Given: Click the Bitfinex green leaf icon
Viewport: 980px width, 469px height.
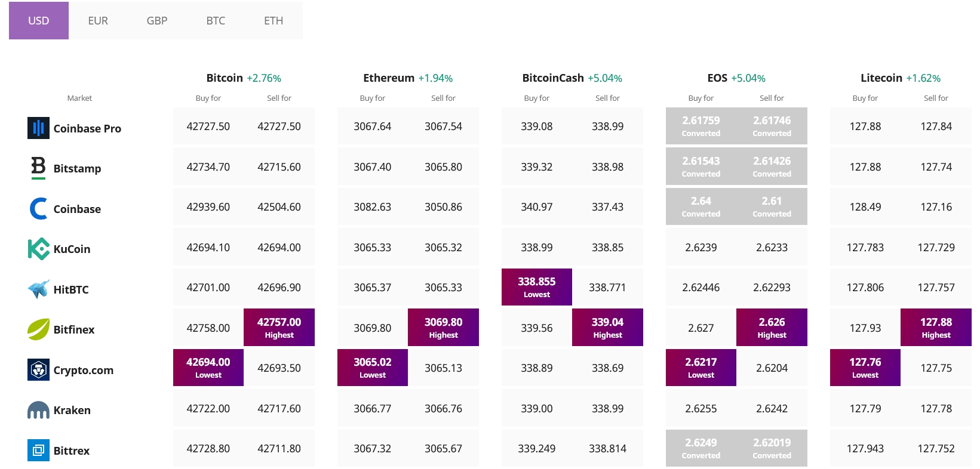Looking at the screenshot, I should (x=38, y=329).
